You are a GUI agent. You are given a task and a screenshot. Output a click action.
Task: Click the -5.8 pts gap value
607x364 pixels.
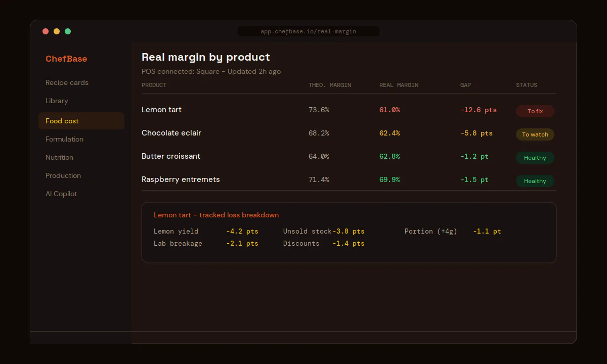coord(476,133)
